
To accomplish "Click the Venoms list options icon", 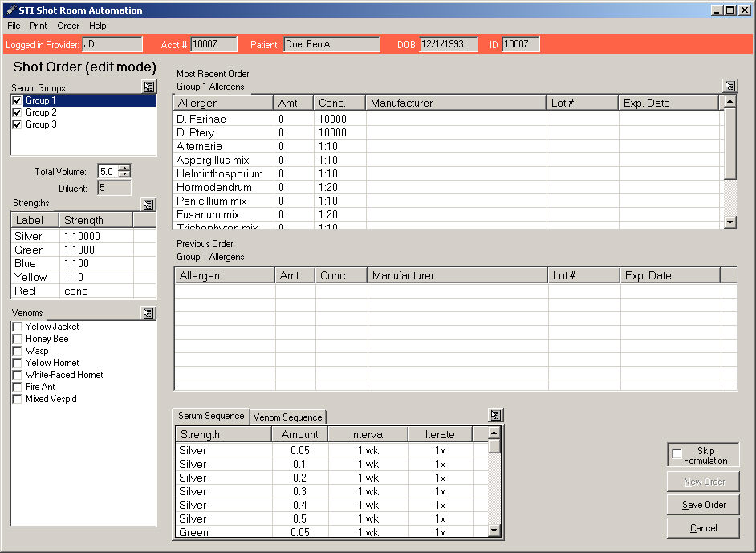I will click(x=148, y=313).
